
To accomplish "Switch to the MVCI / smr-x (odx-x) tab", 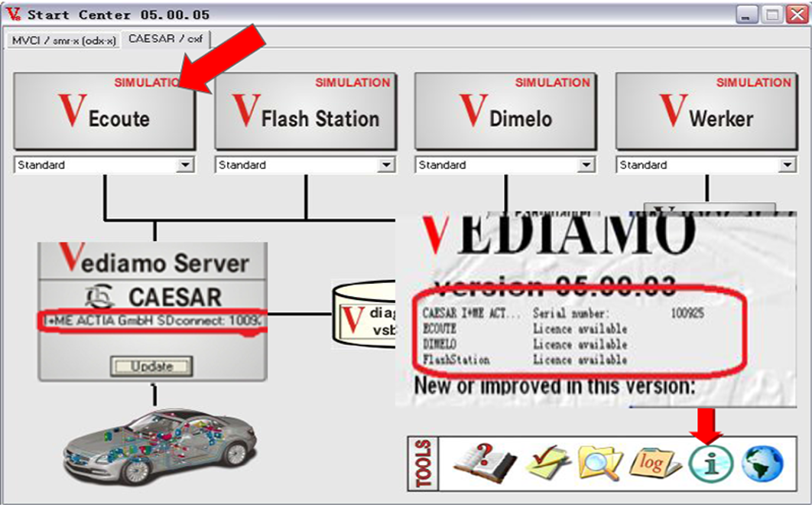I will pyautogui.click(x=63, y=41).
